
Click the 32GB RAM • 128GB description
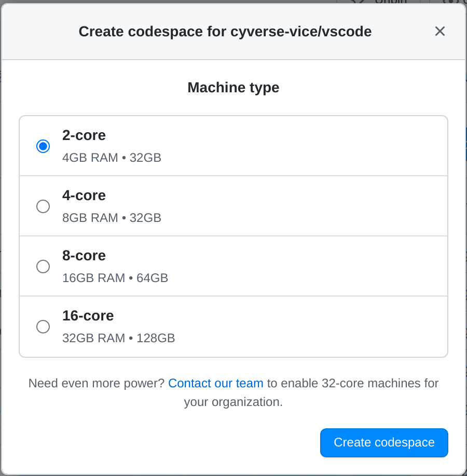[118, 338]
